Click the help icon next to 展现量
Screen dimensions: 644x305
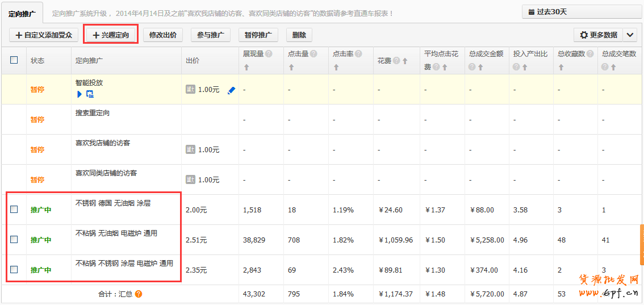269,54
